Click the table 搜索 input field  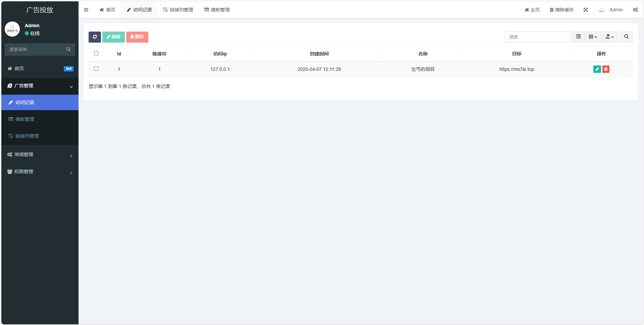click(537, 37)
